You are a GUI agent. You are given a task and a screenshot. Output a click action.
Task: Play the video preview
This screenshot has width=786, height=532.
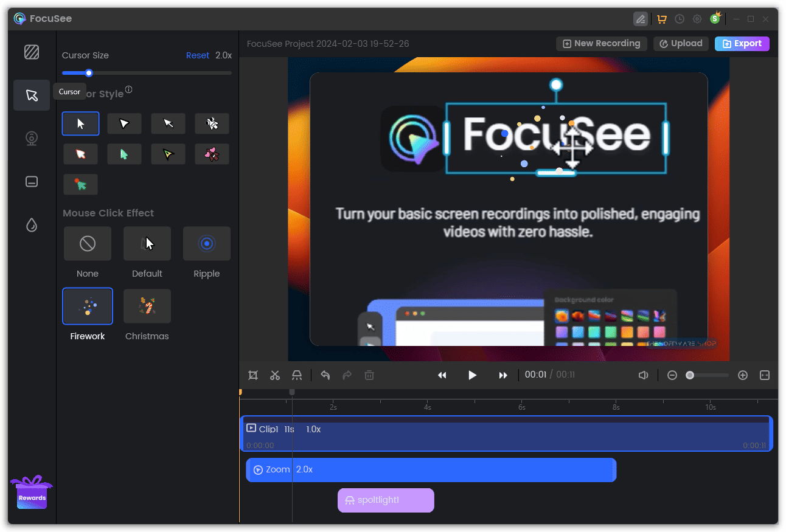[x=472, y=375]
